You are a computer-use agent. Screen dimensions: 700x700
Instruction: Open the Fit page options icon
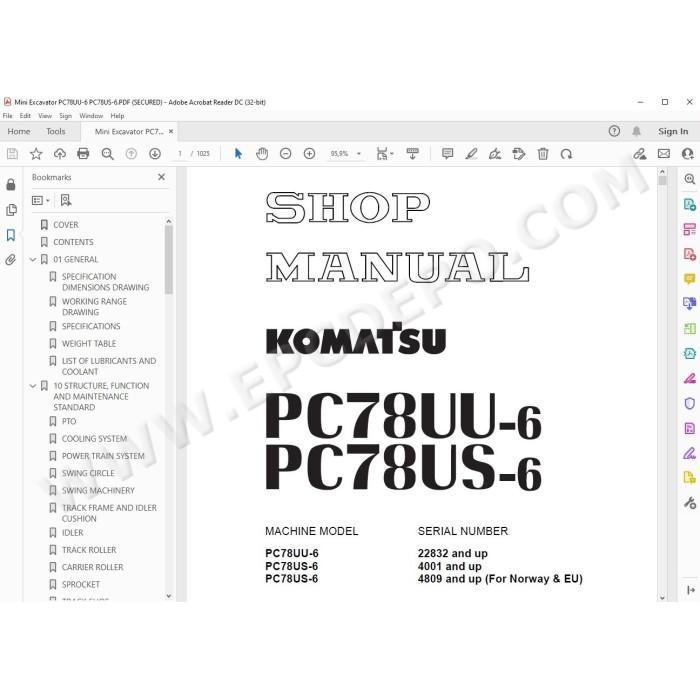pyautogui.click(x=384, y=154)
